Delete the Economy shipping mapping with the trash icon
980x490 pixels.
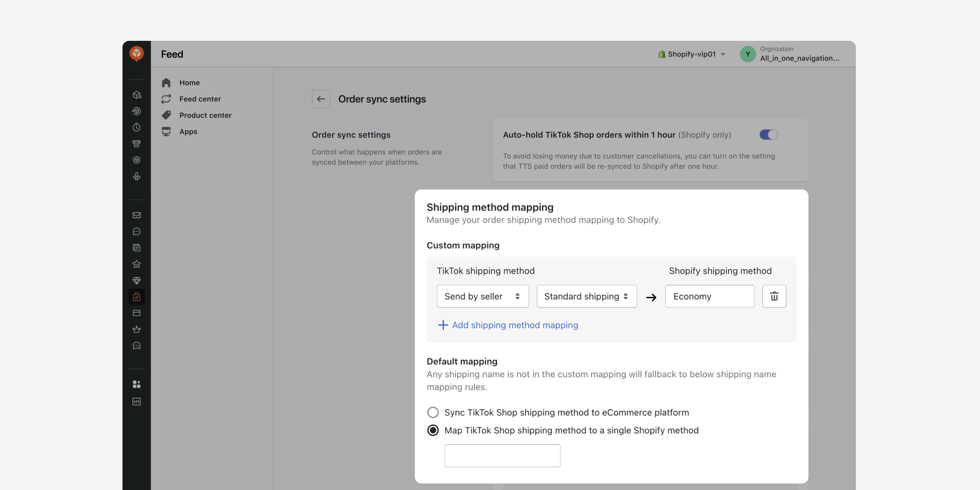point(774,296)
